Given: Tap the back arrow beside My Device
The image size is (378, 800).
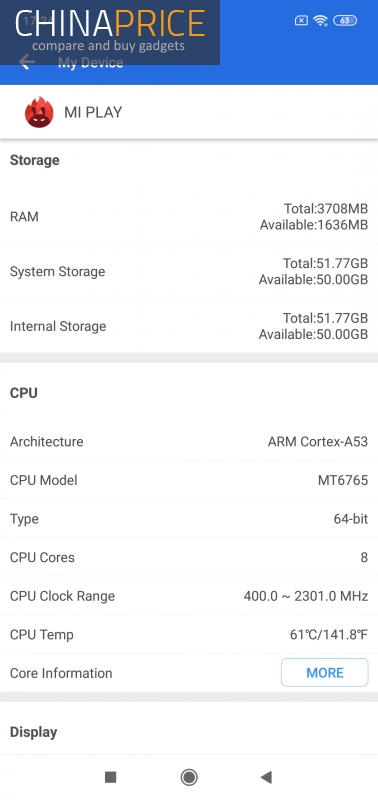Looking at the screenshot, I should pos(27,62).
